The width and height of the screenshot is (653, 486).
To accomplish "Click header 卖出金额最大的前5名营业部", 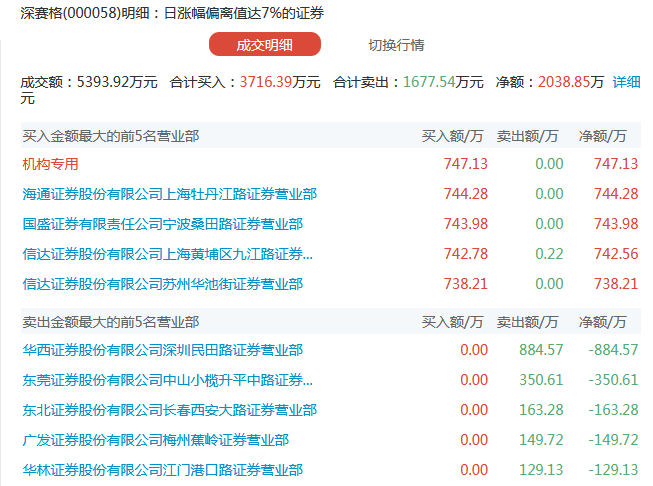I will pos(111,322).
